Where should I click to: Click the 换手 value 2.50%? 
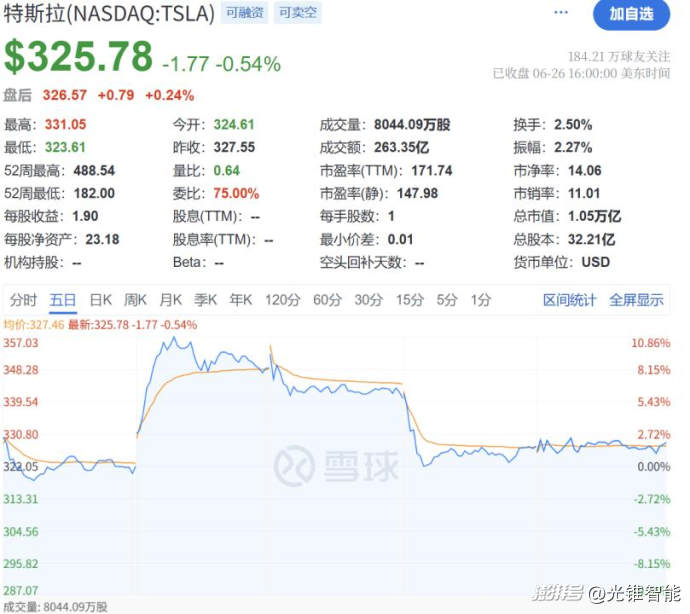click(x=573, y=125)
